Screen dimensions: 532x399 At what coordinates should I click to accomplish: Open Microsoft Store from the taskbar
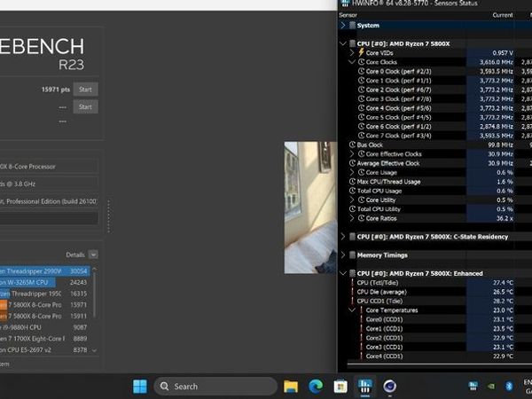click(340, 386)
